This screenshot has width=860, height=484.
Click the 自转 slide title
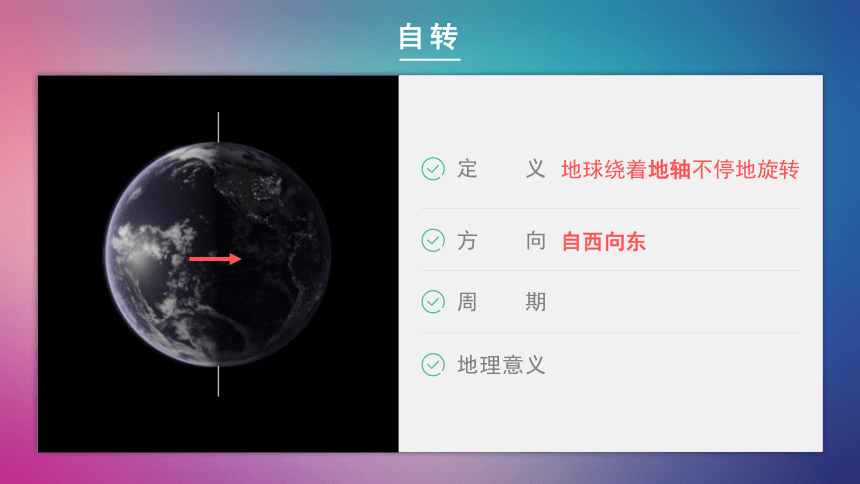click(428, 37)
